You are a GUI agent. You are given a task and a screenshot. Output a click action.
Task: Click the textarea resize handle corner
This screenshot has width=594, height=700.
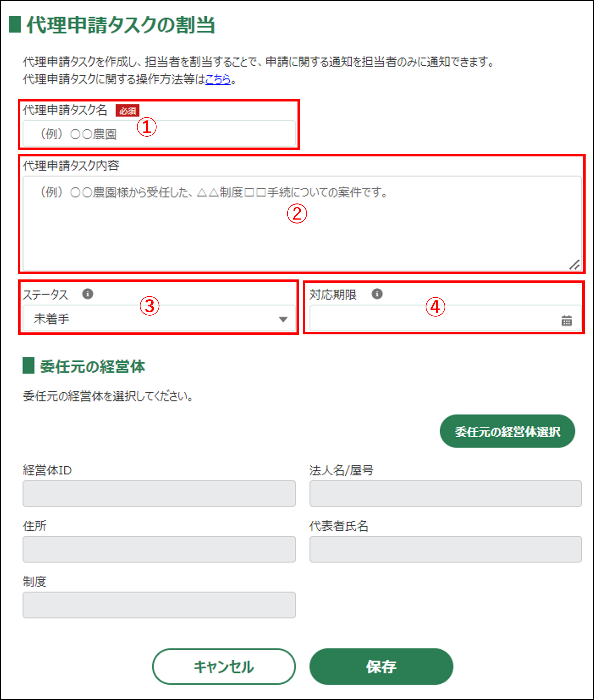coord(574,265)
